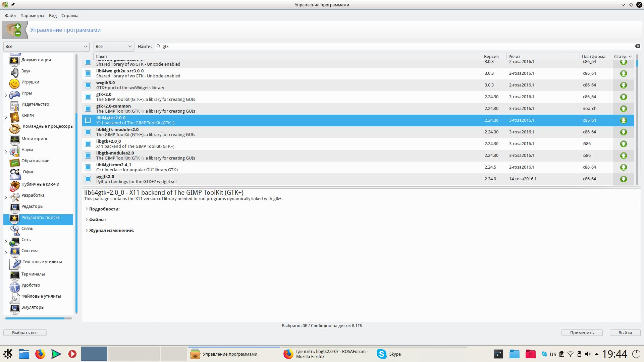Viewport: 644px width, 362px height.
Task: Toggle checkbox for wxgtk3.0 package
Action: pos(88,85)
